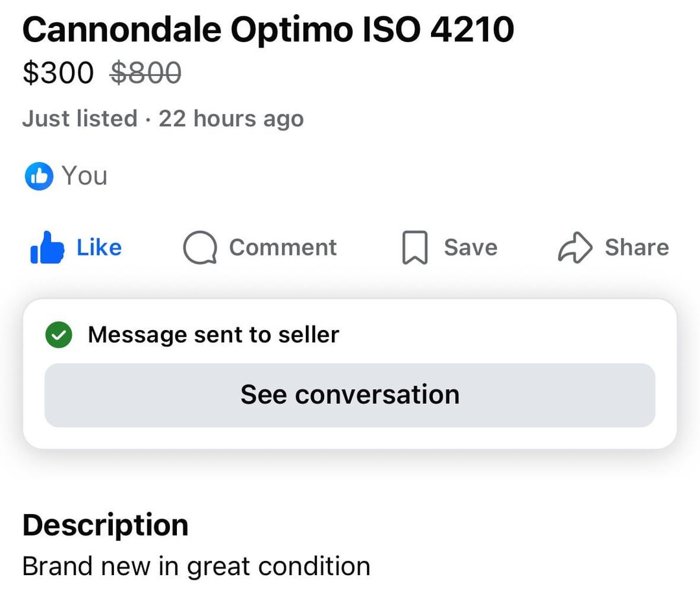This screenshot has width=700, height=590.
Task: Click the Save bookmark icon
Action: [x=415, y=248]
